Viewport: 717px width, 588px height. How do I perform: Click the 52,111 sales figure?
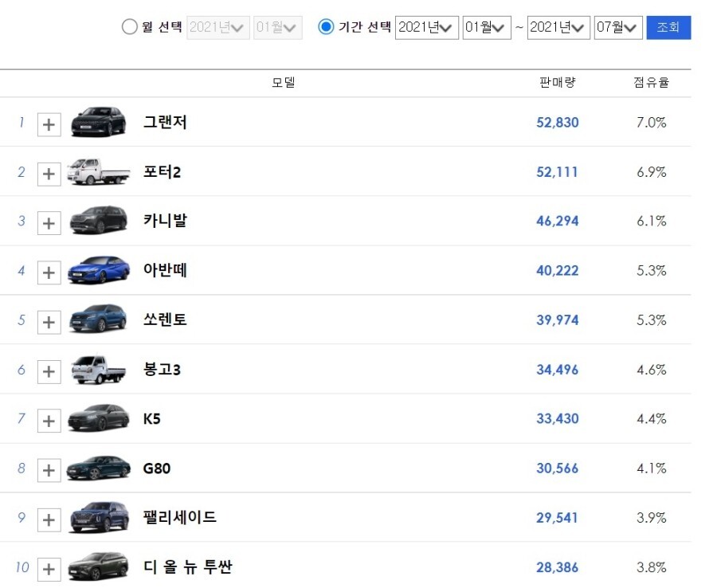click(x=557, y=172)
